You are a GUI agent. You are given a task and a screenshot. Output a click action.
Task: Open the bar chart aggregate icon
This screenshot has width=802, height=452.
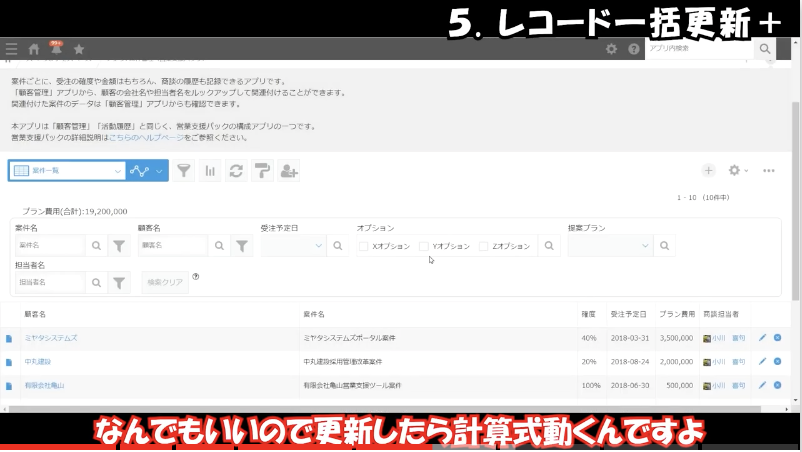tap(211, 171)
